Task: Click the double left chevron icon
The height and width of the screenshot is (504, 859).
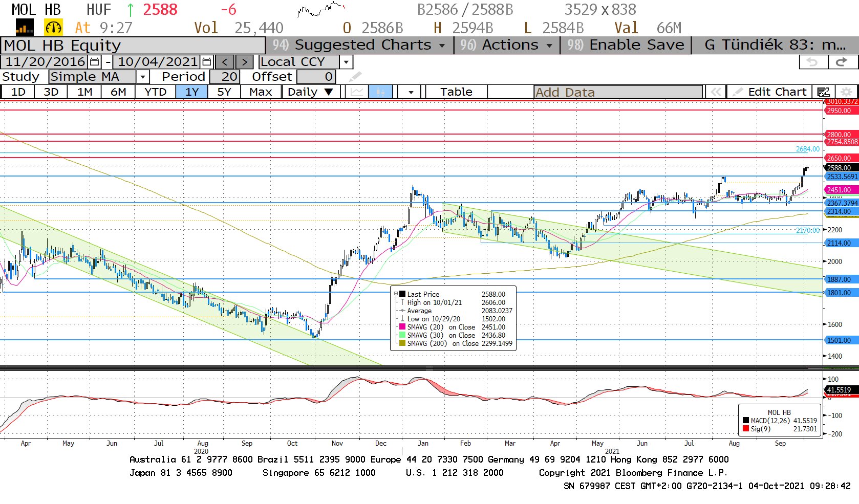Action: (x=716, y=92)
